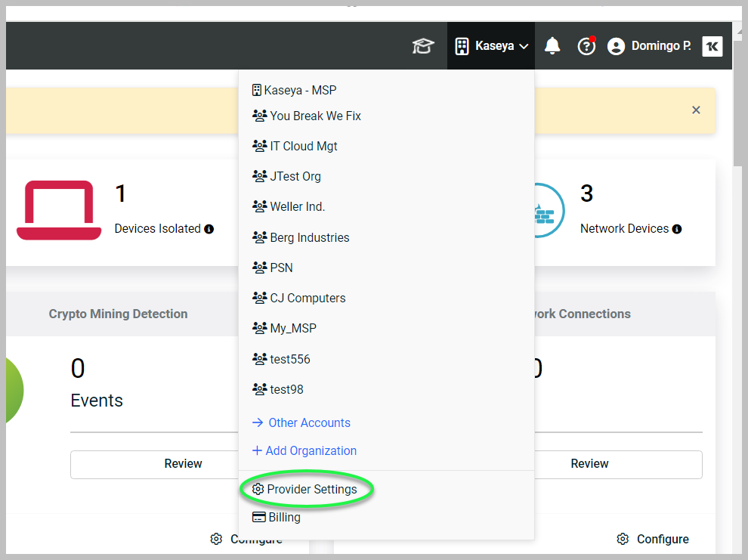748x560 pixels.
Task: Open the graduation cap training icon
Action: 422,46
